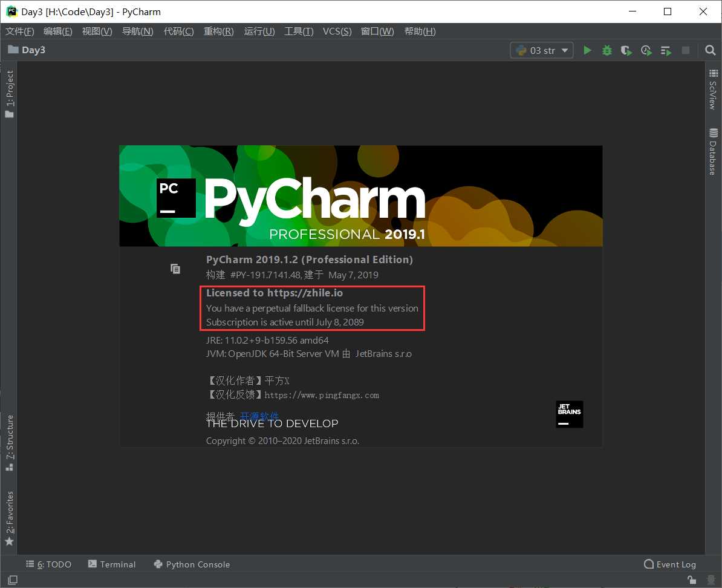Open Search Everywhere magnifier

pyautogui.click(x=710, y=50)
